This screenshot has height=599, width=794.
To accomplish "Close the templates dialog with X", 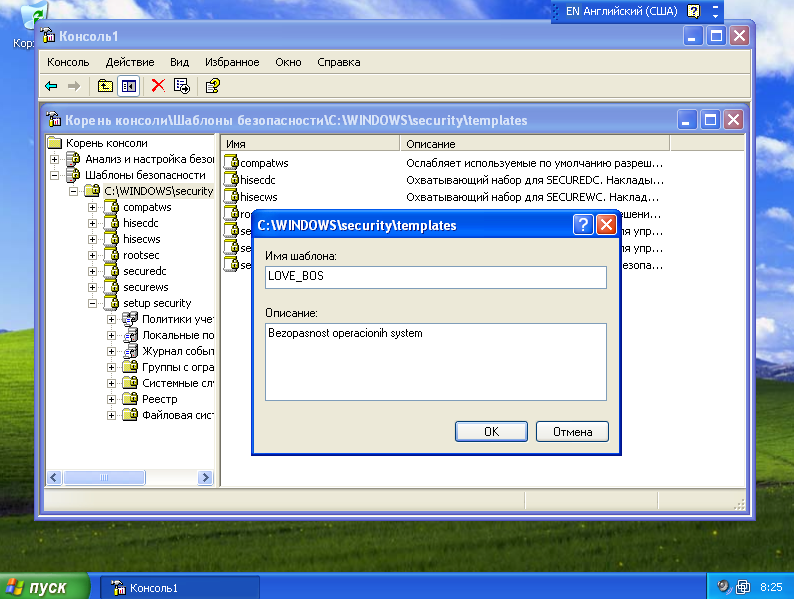I will click(x=606, y=224).
